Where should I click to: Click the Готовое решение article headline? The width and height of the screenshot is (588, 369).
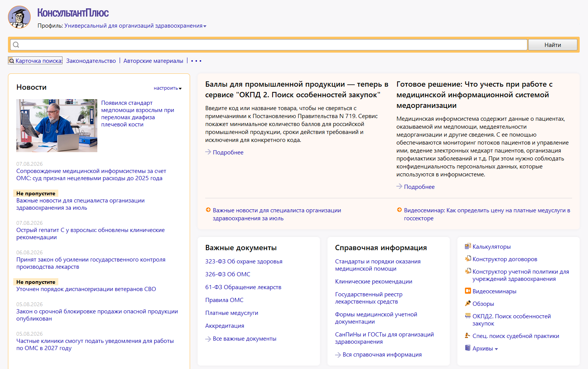click(474, 95)
